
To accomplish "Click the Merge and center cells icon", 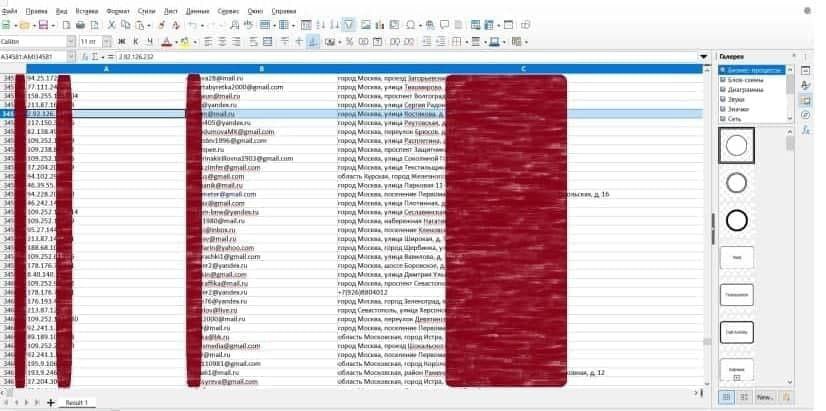I will 268,42.
